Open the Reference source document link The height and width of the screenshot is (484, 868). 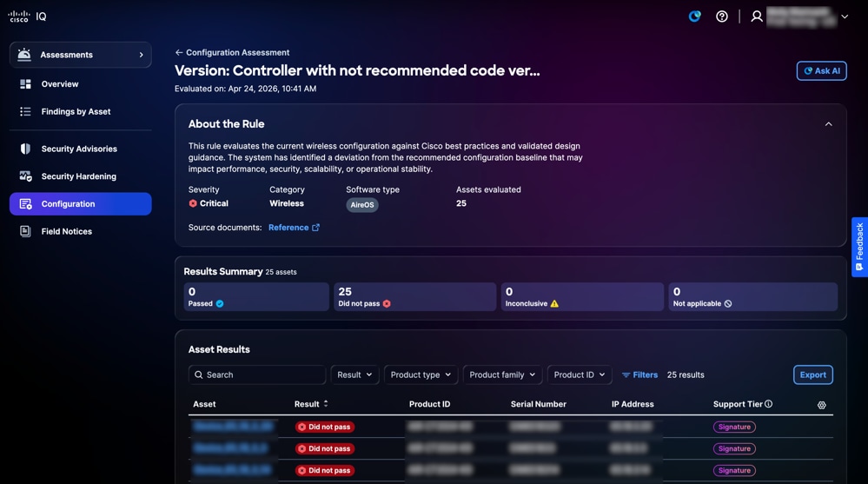pos(294,228)
